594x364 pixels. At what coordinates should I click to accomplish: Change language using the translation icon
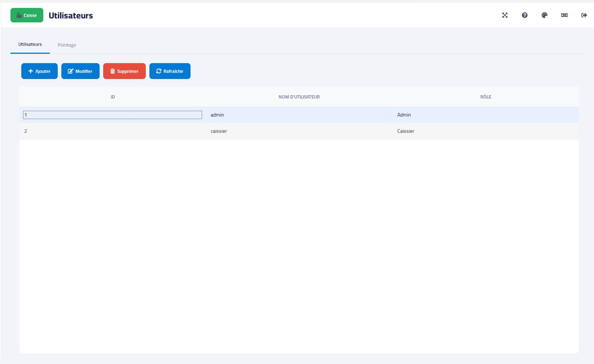coord(564,15)
